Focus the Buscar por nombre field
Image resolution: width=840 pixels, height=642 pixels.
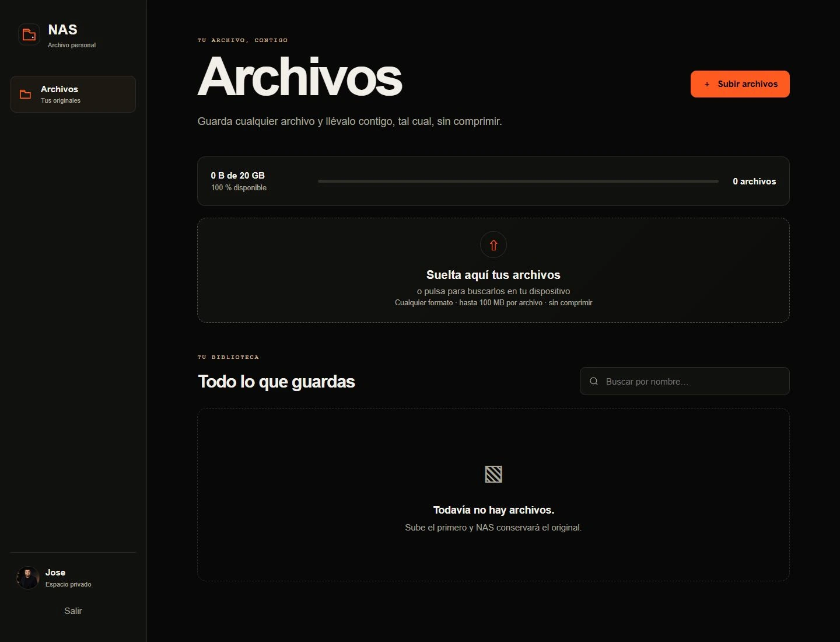tap(685, 381)
